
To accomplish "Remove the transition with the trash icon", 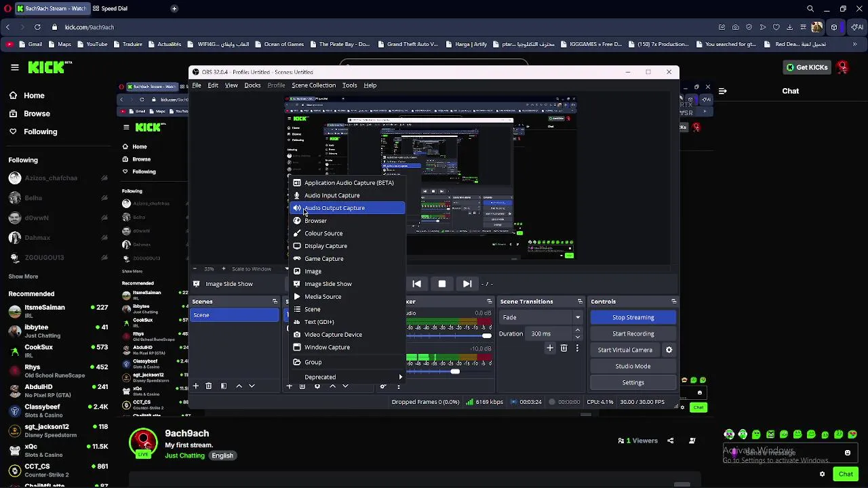I will click(564, 348).
